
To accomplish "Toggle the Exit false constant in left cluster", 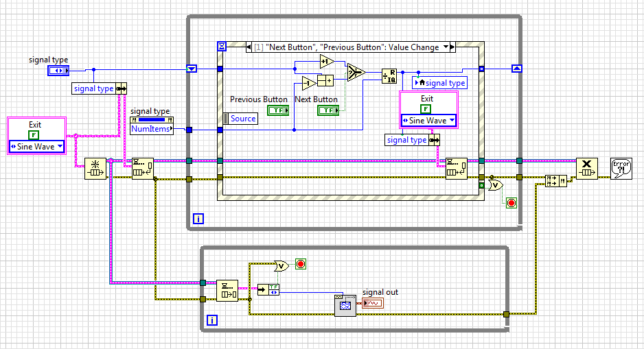I will tap(33, 135).
